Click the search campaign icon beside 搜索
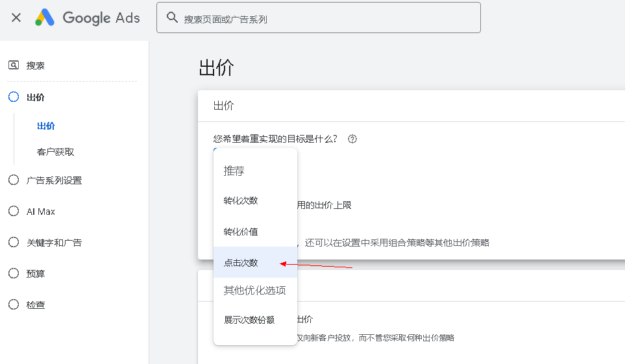 pos(14,65)
